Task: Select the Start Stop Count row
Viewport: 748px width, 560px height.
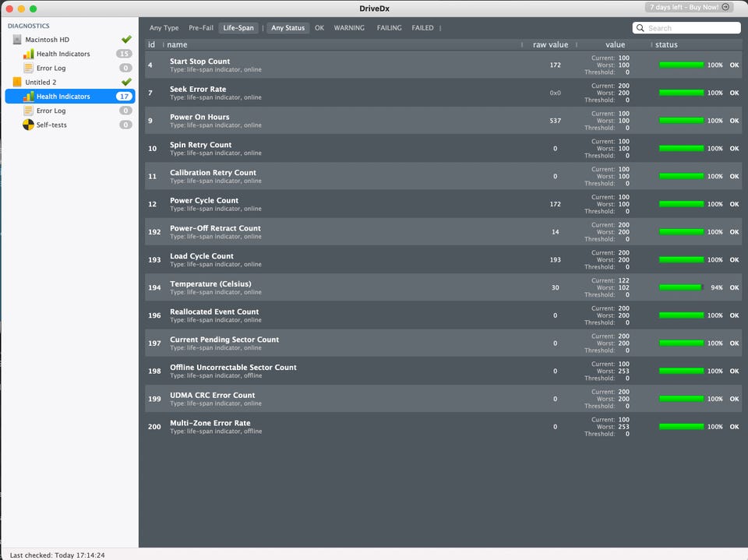Action: coord(443,65)
